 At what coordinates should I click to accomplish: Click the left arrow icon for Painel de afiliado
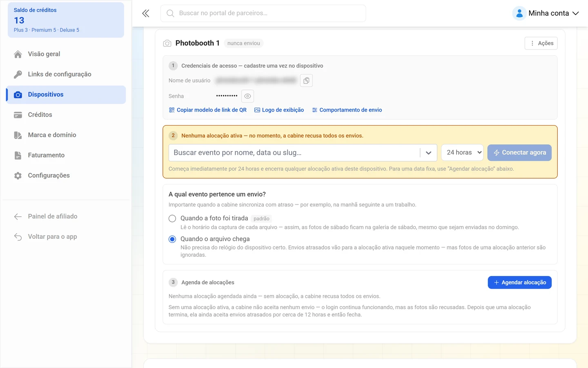18,216
